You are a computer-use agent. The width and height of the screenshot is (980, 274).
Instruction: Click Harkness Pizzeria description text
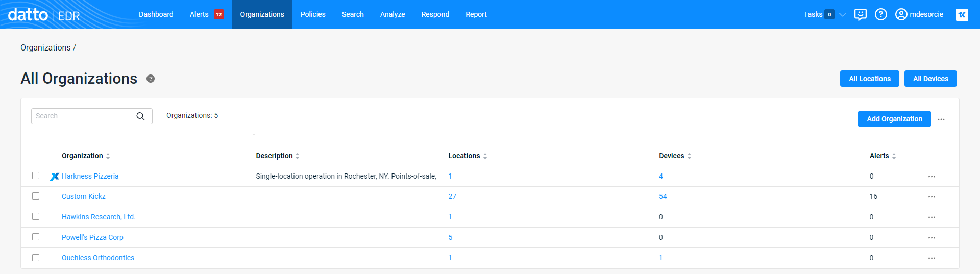(346, 176)
